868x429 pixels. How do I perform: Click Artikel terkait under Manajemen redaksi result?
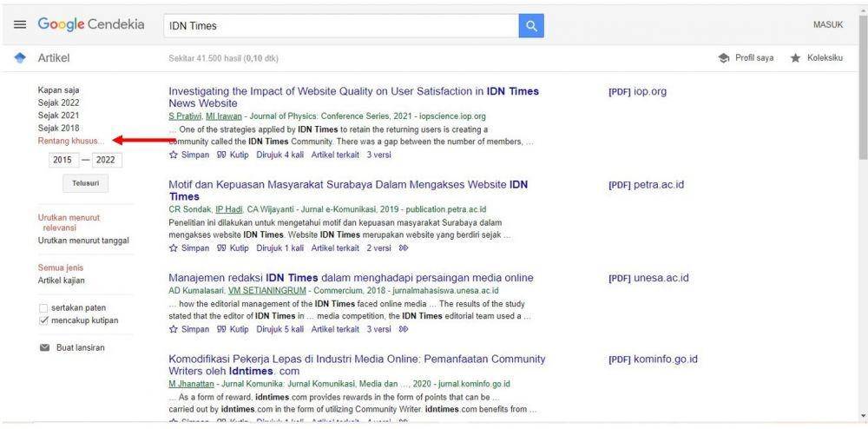pos(335,329)
